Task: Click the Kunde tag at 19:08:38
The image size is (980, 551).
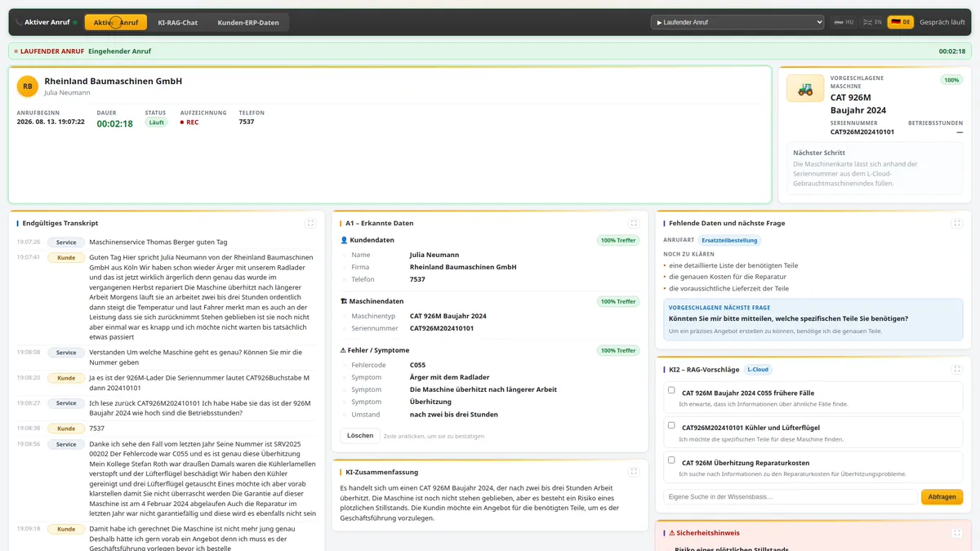Action: click(66, 429)
